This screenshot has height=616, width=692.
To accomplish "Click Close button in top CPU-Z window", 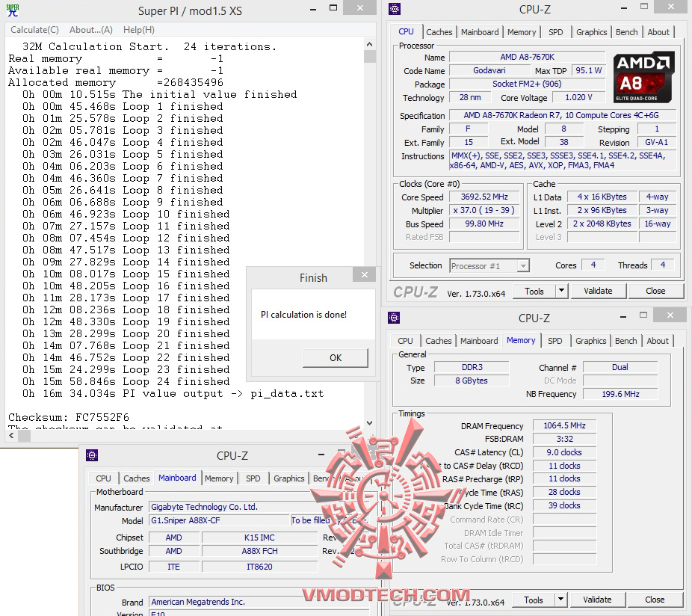I will (x=655, y=291).
